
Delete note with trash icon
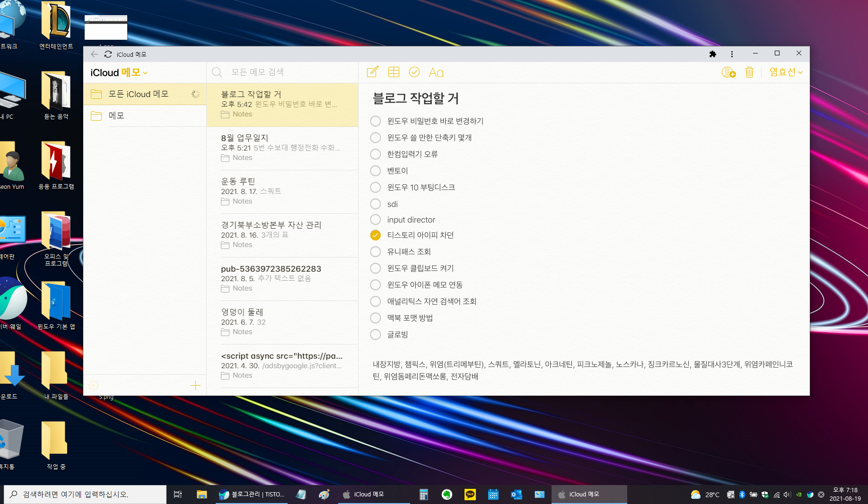coord(749,72)
